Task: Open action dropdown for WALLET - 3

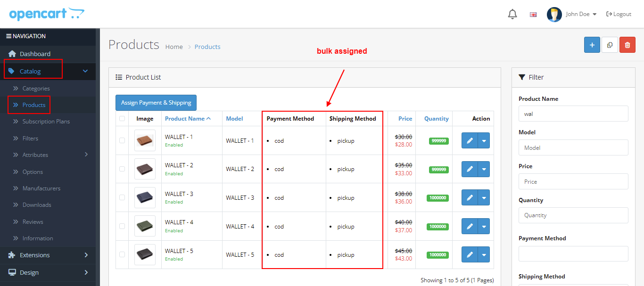Action: [484, 197]
